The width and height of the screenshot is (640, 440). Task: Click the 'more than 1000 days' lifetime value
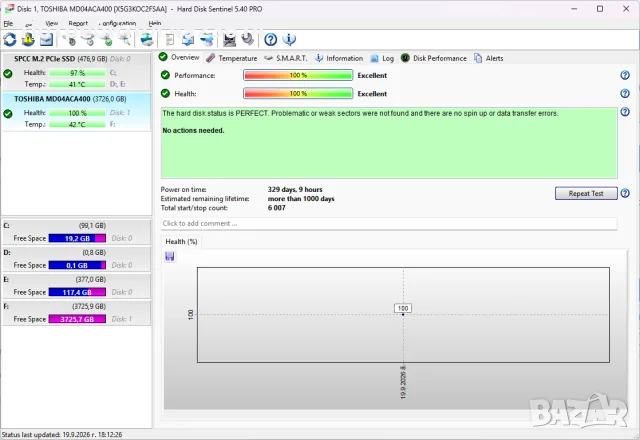[301, 199]
